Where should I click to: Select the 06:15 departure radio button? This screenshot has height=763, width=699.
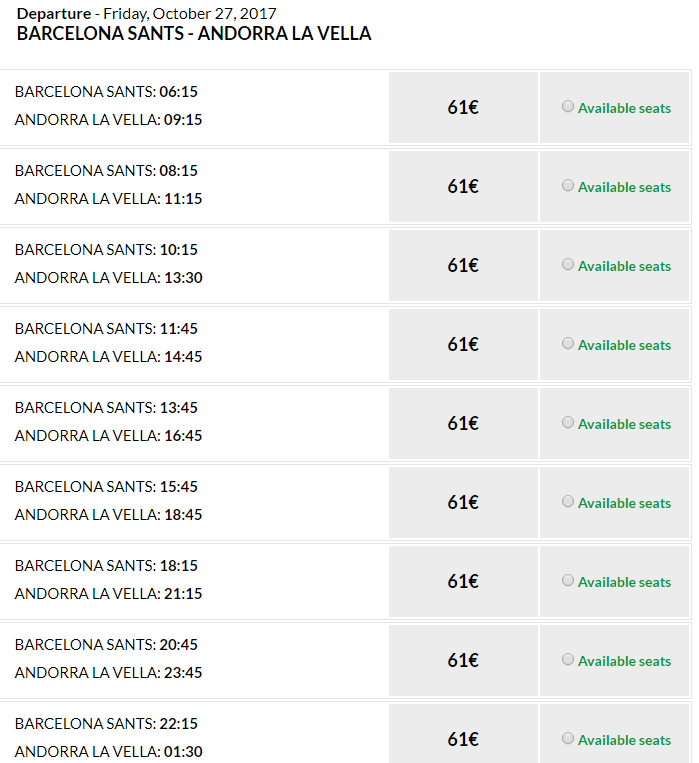coord(568,107)
